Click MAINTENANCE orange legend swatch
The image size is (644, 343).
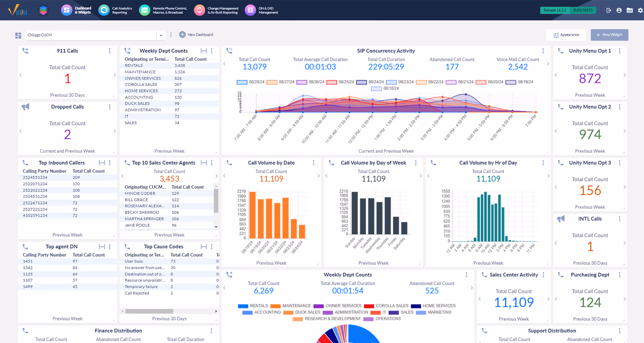click(275, 306)
